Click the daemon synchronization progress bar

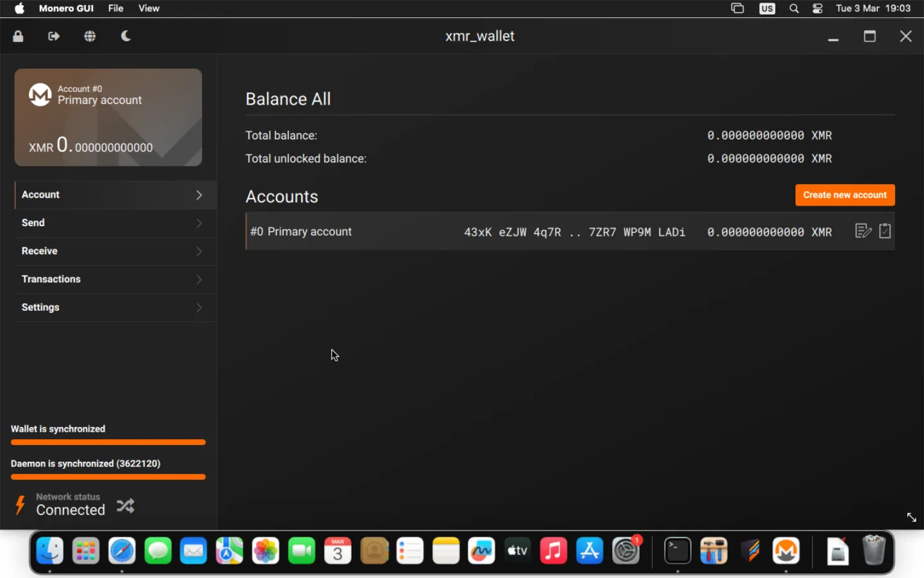coord(108,477)
